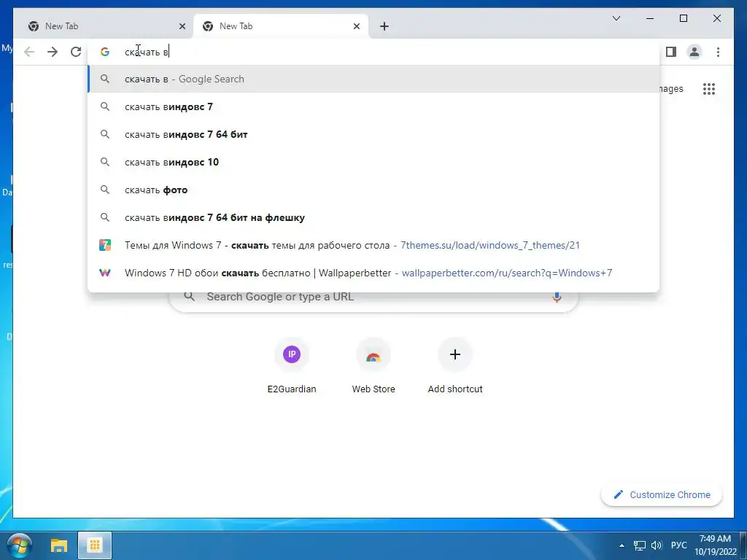Open the Web Store shortcut

(373, 366)
